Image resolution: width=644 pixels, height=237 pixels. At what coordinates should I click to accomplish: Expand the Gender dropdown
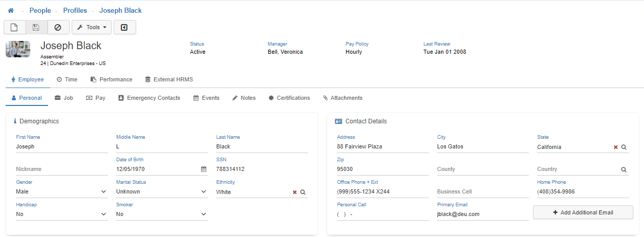click(x=104, y=192)
